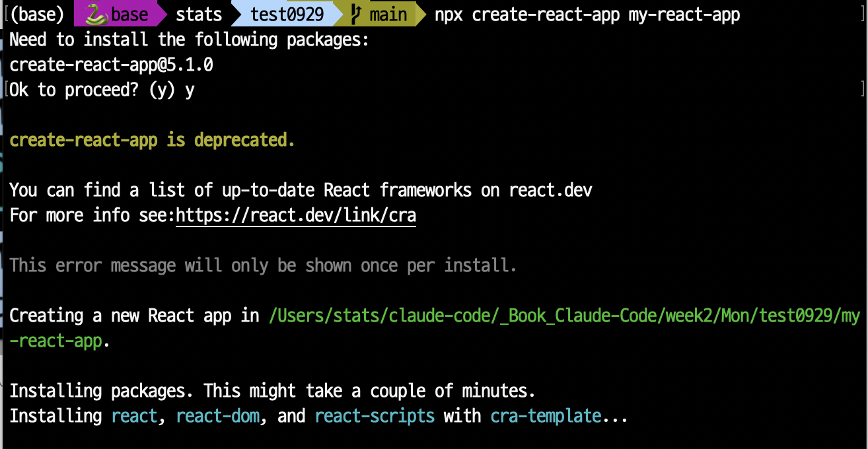Screen dimensions: 868x449
Task: Select the cyan 'react-scripts' package name
Action: (375, 416)
